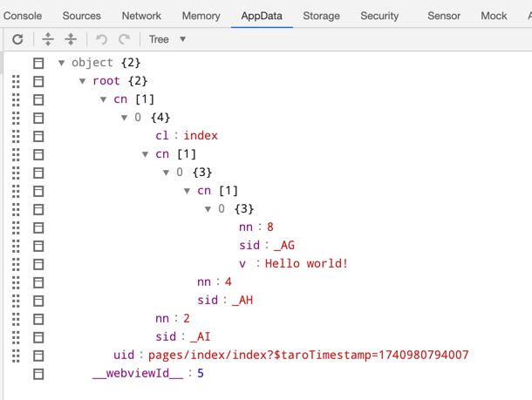Click the refresh icon in toolbar
This screenshot has height=400, width=532.
coord(17,39)
